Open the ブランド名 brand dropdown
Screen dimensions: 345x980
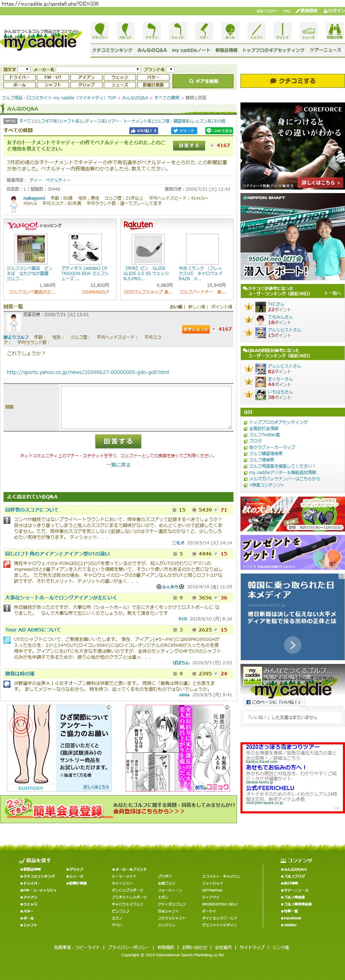point(170,69)
